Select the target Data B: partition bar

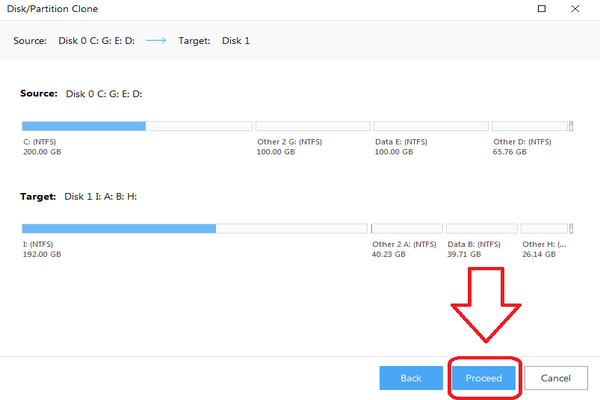pyautogui.click(x=480, y=229)
